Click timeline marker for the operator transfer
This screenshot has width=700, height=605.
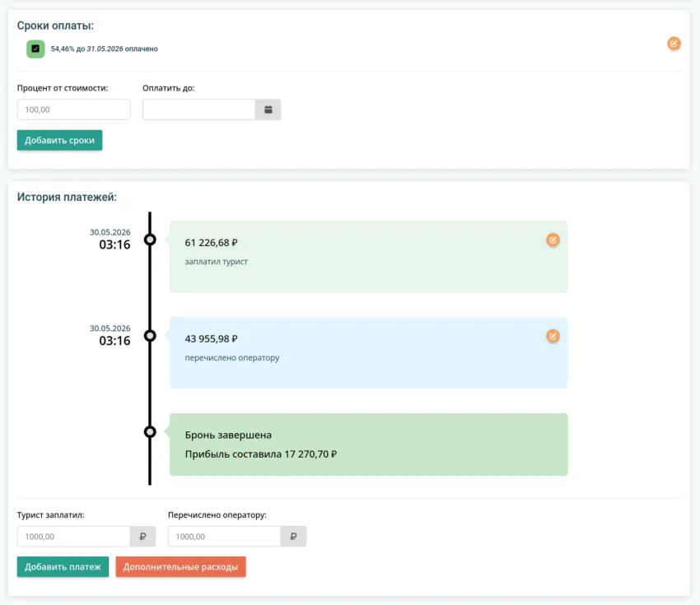pos(150,336)
